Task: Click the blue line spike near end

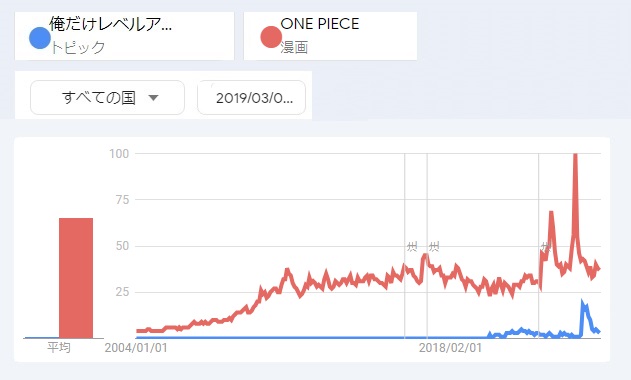Action: (583, 304)
